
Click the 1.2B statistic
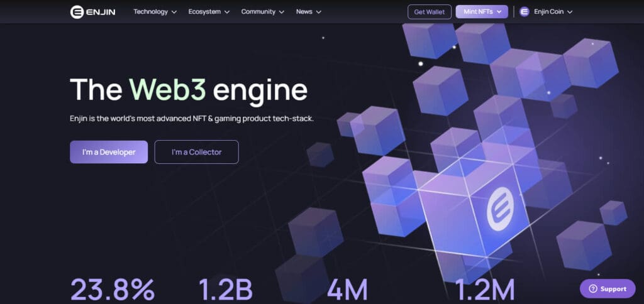[x=226, y=290]
